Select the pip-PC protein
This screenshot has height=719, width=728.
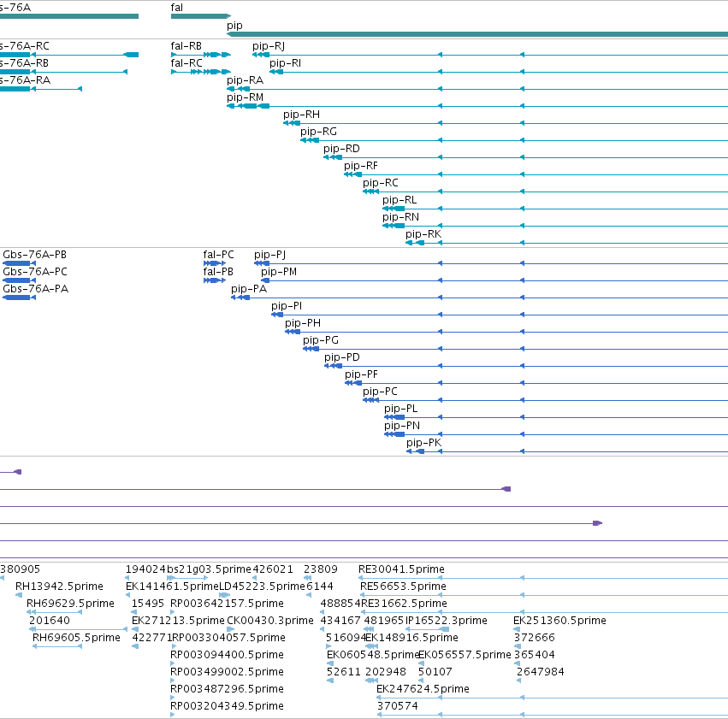coord(546,400)
